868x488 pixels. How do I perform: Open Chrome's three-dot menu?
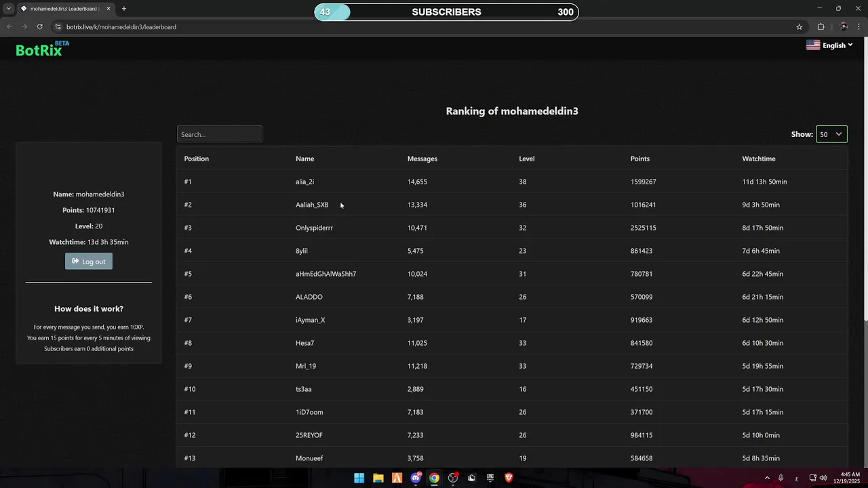859,26
